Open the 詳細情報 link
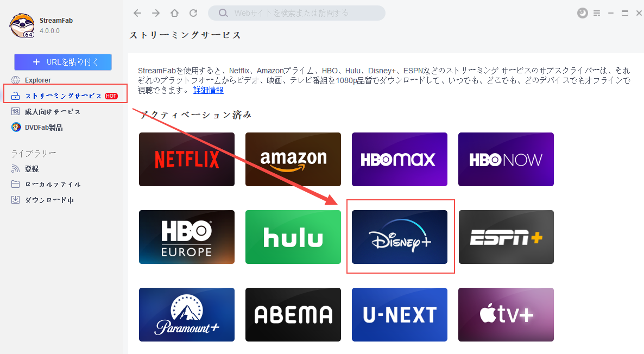Viewport: 644px width, 354px height. pos(208,90)
